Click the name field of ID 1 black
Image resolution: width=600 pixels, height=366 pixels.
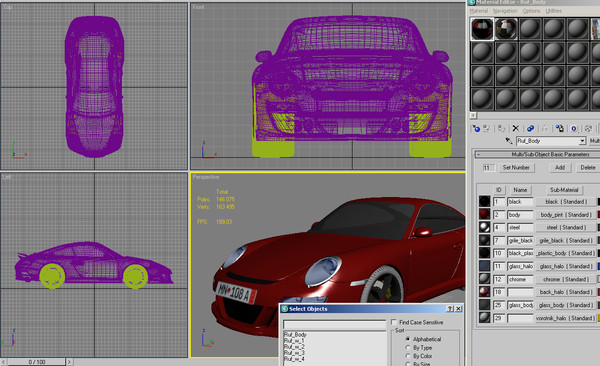pos(520,202)
